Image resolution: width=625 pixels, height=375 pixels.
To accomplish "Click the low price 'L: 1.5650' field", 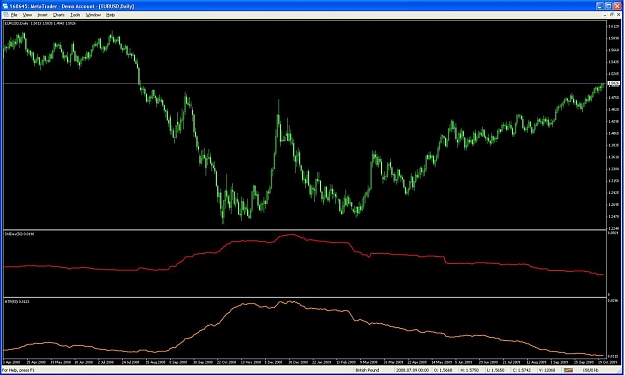I will [495, 370].
